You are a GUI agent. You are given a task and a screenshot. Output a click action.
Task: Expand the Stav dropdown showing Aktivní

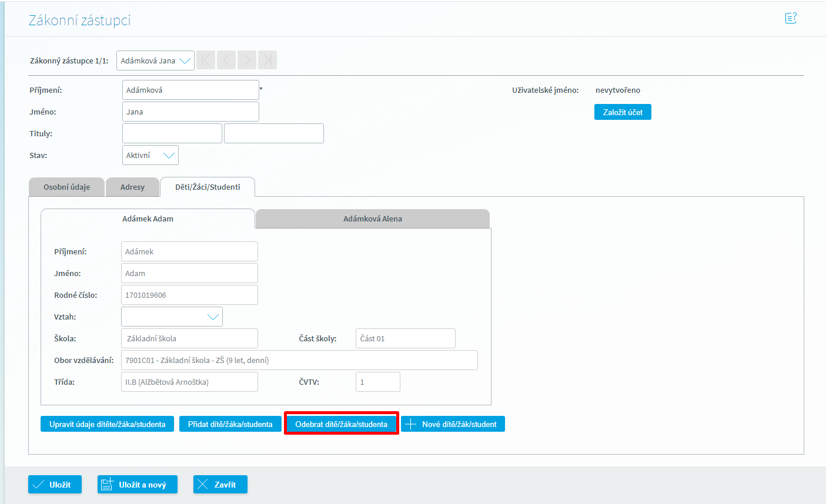tap(151, 156)
